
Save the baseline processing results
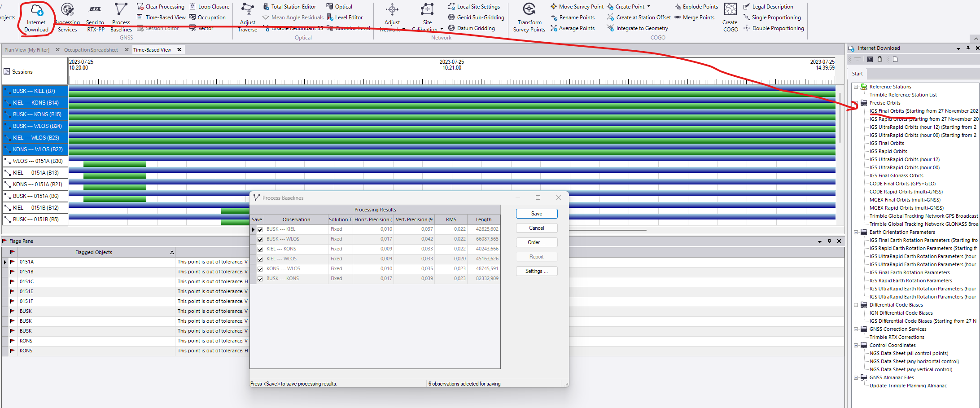[537, 214]
